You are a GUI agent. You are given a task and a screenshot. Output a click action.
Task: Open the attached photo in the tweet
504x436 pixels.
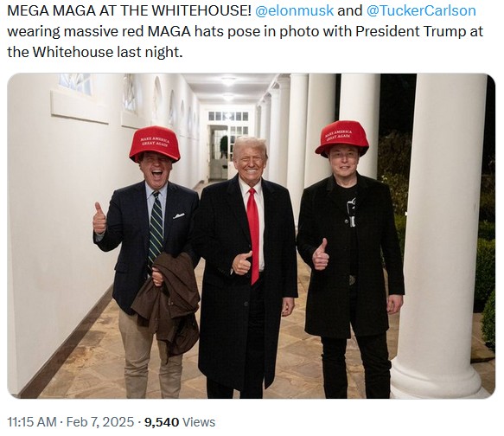pyautogui.click(x=251, y=235)
